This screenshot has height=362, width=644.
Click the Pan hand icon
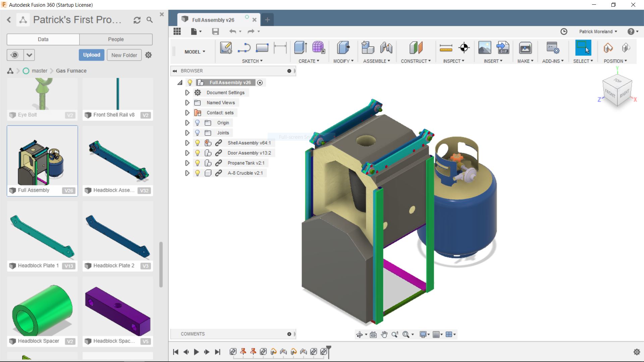(384, 335)
